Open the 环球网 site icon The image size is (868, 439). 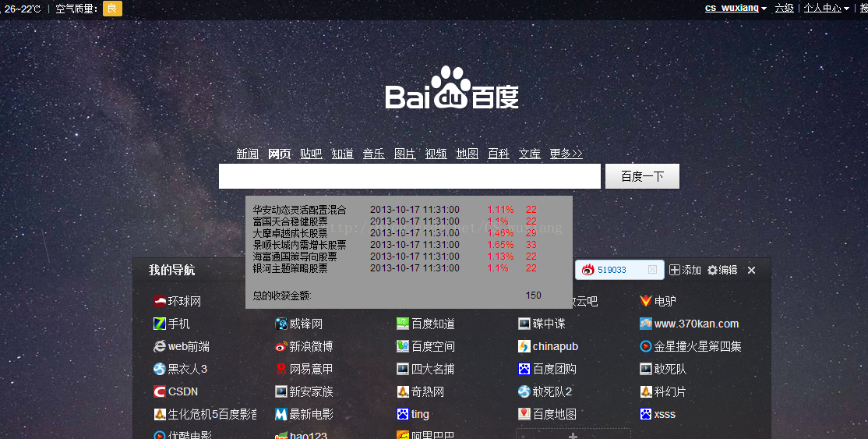pos(160,301)
